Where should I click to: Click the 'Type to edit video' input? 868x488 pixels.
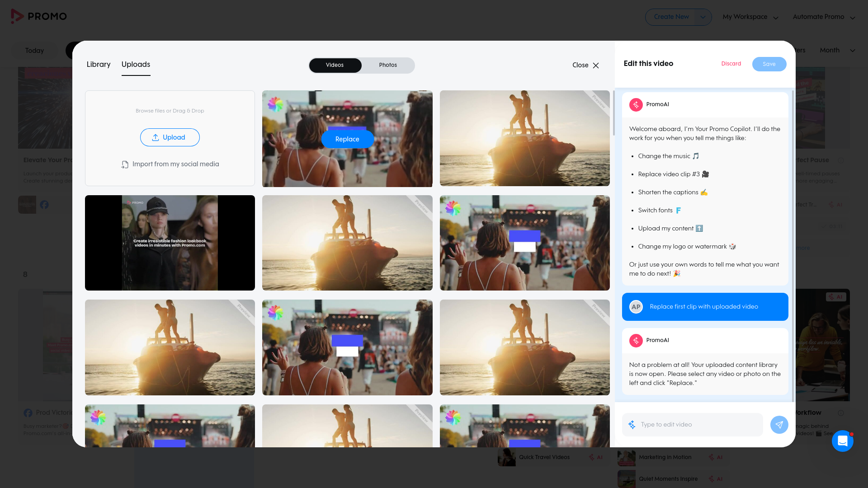pos(693,425)
